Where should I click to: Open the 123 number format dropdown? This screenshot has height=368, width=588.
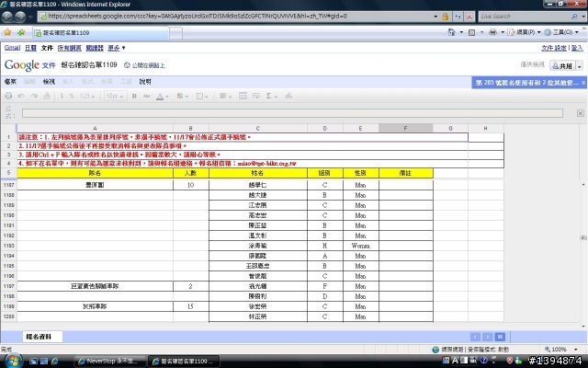pos(86,96)
